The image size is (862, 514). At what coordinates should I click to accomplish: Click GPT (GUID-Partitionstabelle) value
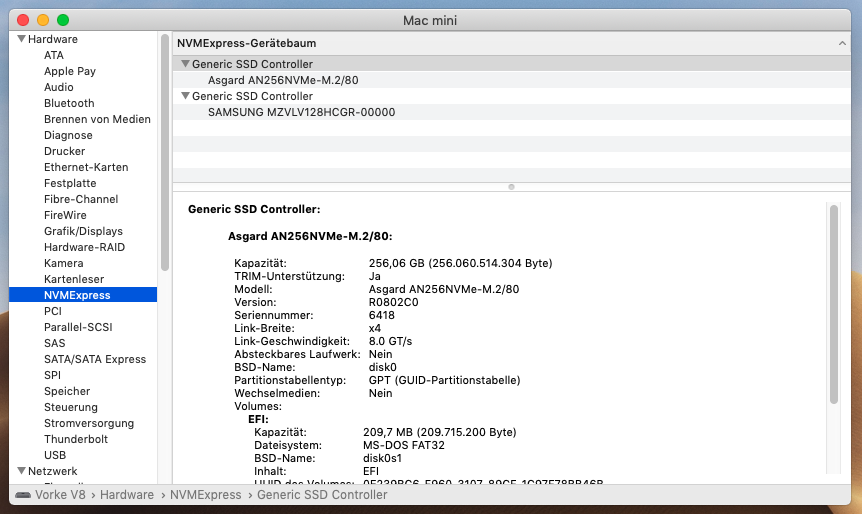[445, 380]
